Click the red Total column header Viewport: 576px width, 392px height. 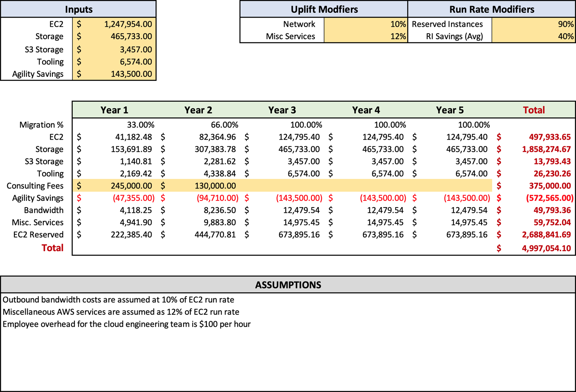[534, 110]
